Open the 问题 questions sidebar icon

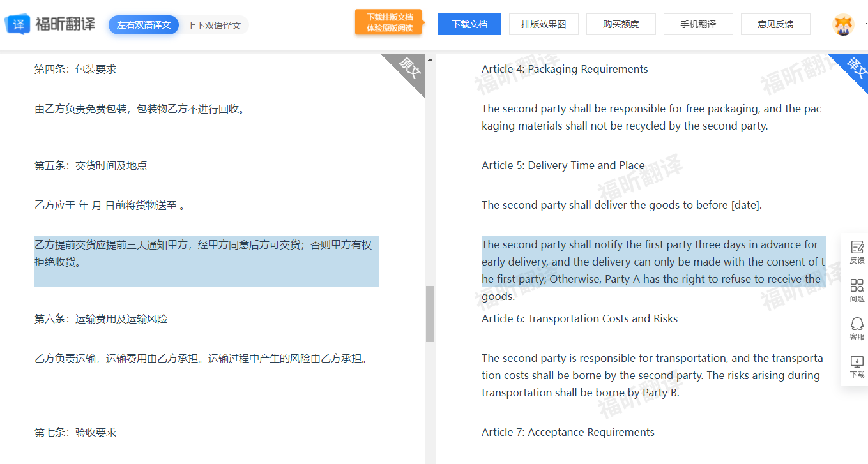[857, 290]
